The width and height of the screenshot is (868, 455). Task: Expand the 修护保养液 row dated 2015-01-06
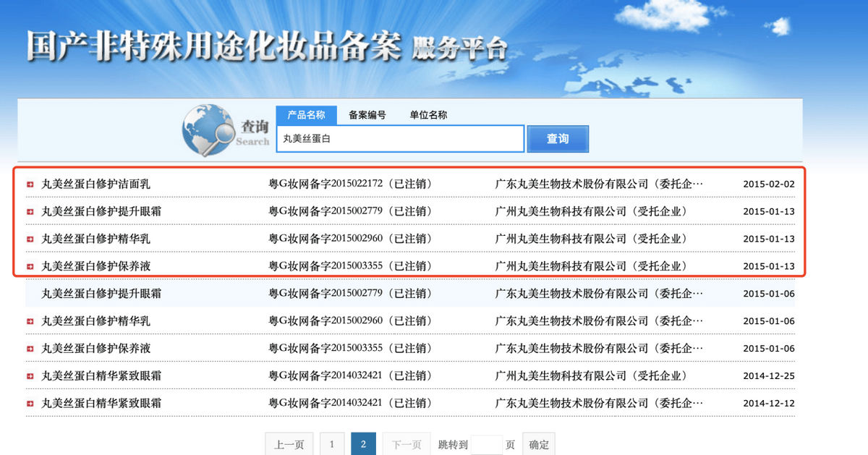[x=30, y=349]
